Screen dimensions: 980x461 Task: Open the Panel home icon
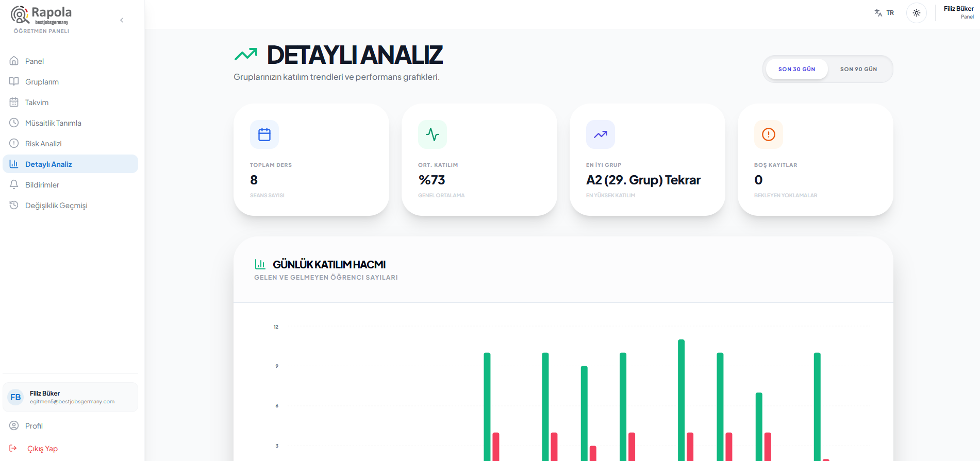[x=14, y=61]
